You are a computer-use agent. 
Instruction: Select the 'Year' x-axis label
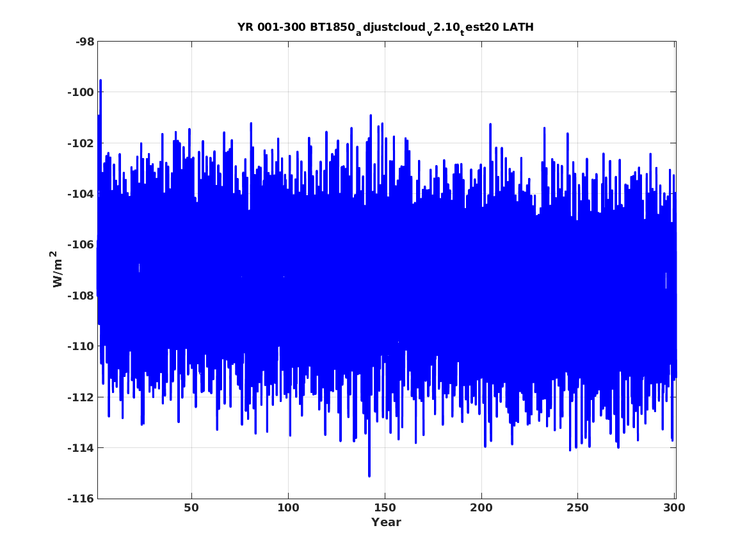tap(386, 522)
